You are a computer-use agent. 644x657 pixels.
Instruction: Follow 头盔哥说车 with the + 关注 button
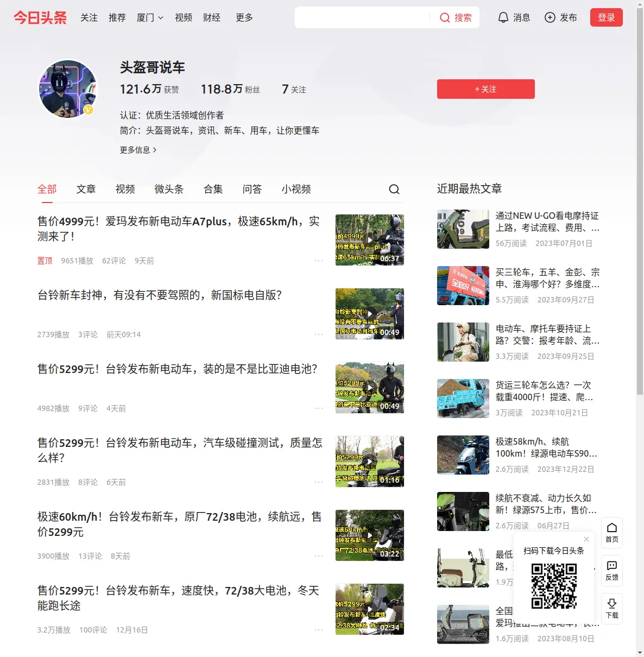click(x=486, y=89)
